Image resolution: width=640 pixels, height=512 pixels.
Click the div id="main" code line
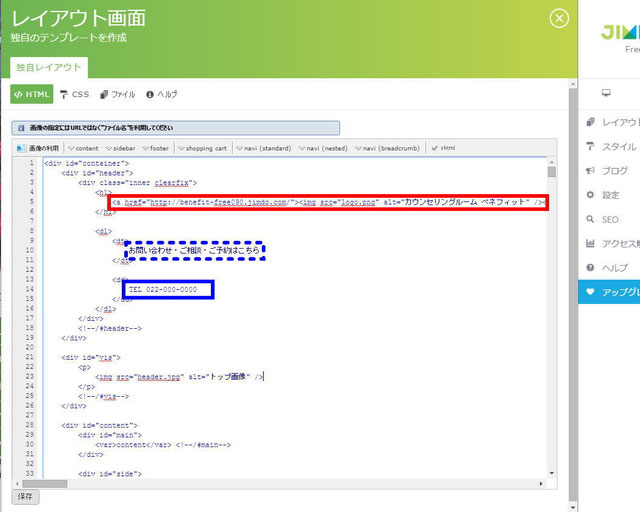tap(110, 435)
